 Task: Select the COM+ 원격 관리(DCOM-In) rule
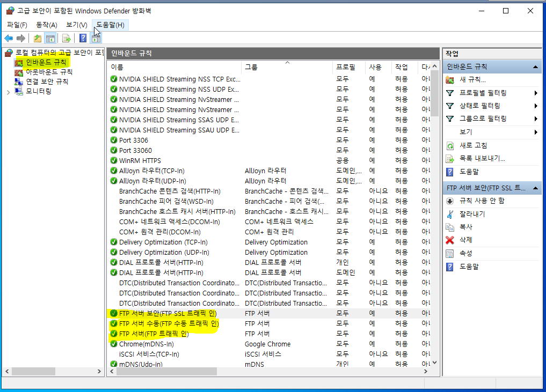coord(269,232)
